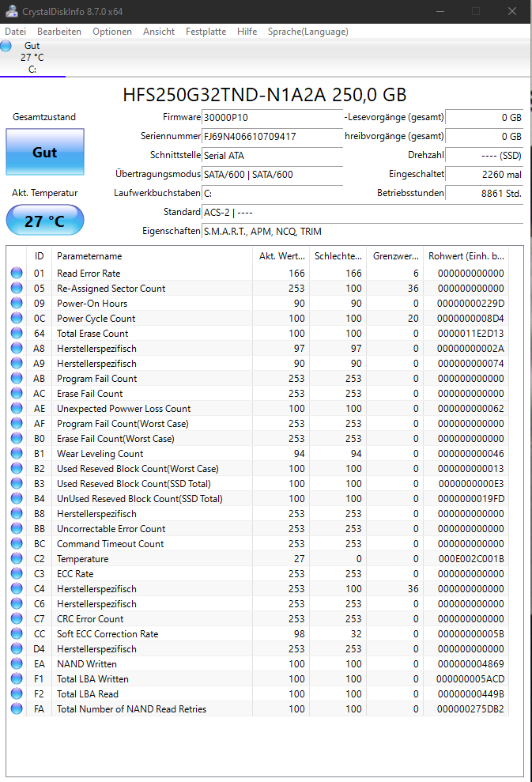Click the Parametername column header
This screenshot has height=782, width=532.
[152, 256]
